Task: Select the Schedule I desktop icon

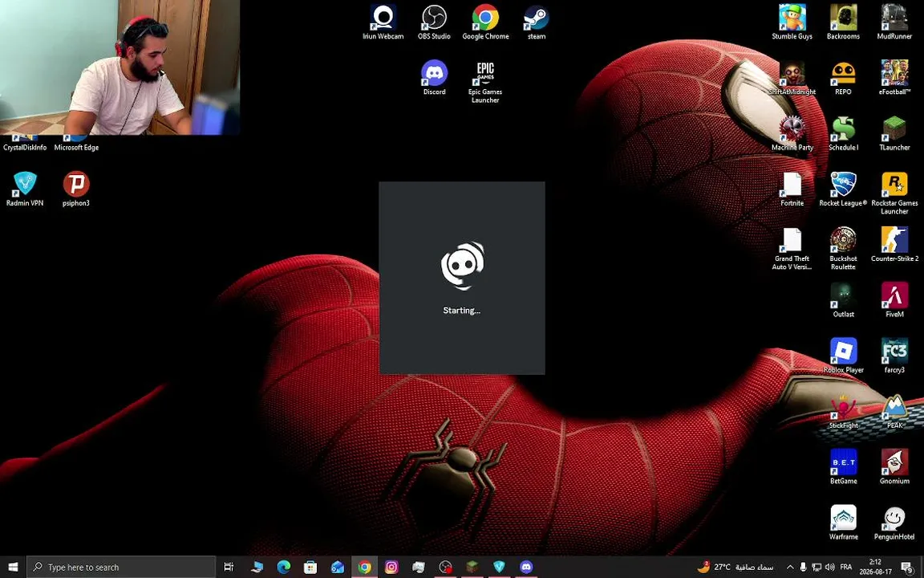Action: (x=843, y=133)
